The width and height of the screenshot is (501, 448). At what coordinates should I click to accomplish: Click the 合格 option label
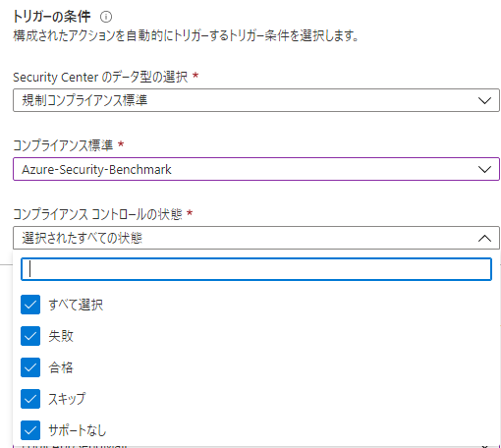point(61,367)
